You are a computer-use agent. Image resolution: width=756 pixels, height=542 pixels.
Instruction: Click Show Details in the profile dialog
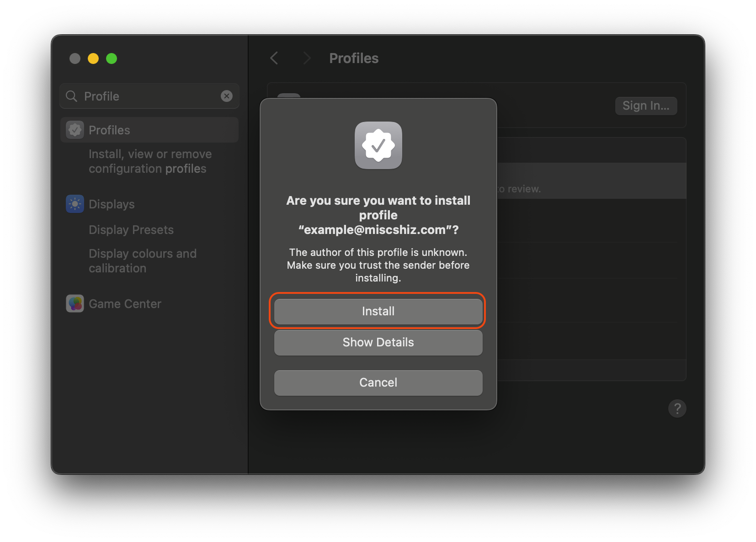tap(378, 342)
